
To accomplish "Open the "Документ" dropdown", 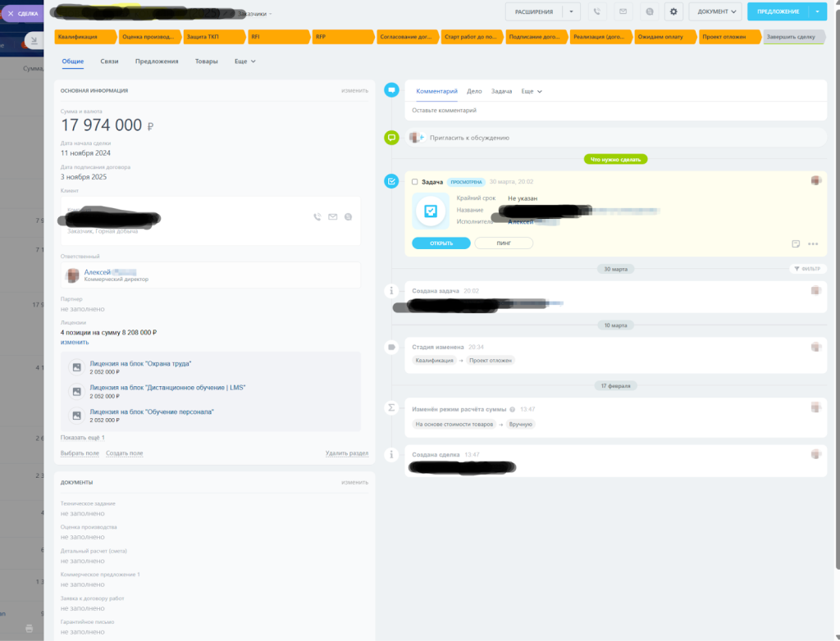I will point(714,11).
